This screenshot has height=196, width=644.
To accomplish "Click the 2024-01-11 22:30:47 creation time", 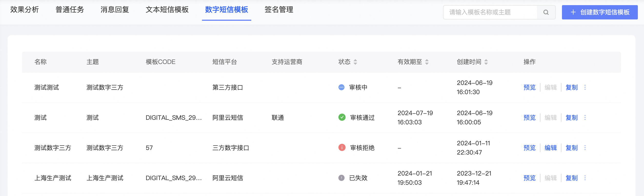I will click(474, 148).
